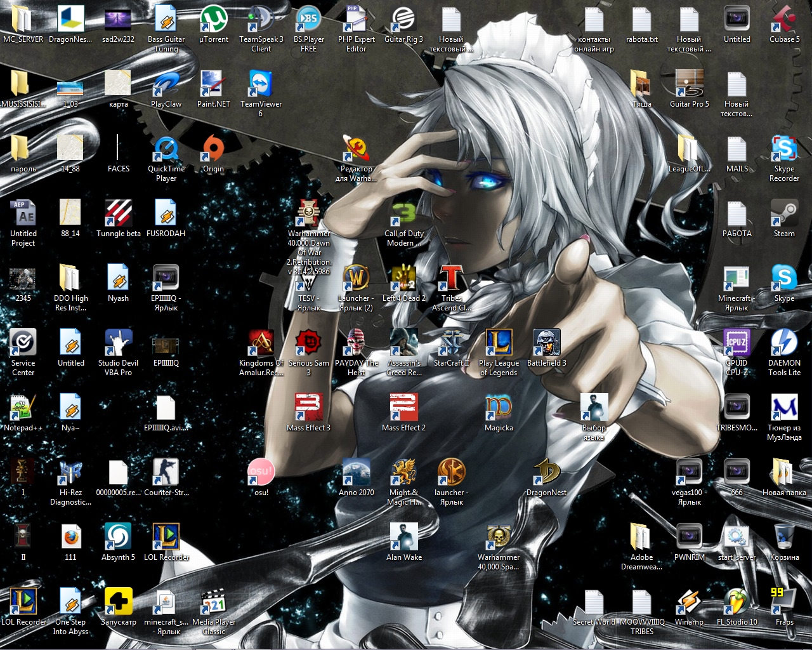Open the Left 4 Dead 2 shortcut
This screenshot has width=812, height=650.
(404, 278)
